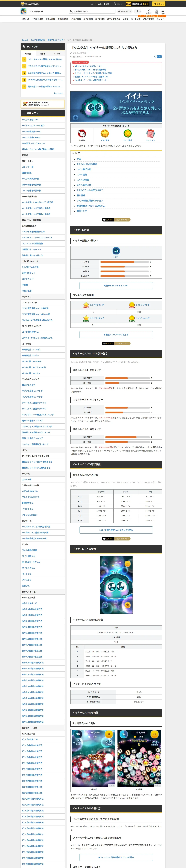Click the 2ヶ所消去 gameplay screenshot
The width and height of the screenshot is (186, 868).
[x=93, y=758]
